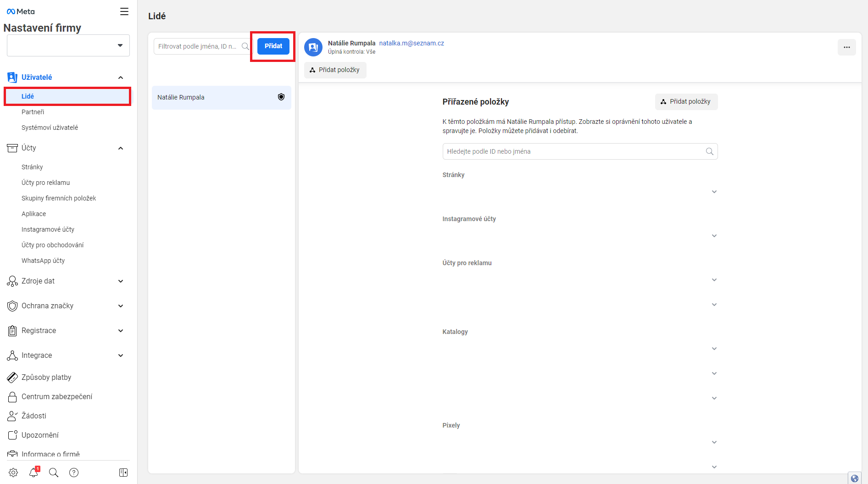The height and width of the screenshot is (484, 868).
Task: Expand the Instagramové účty assets group
Action: (x=714, y=236)
